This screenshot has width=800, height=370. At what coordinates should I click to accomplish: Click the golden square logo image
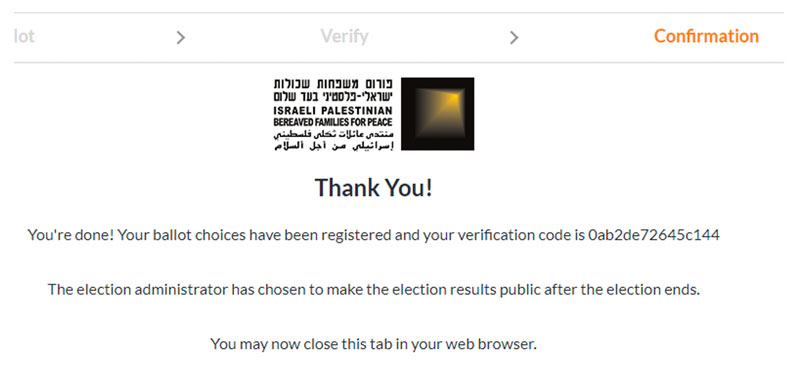click(437, 114)
